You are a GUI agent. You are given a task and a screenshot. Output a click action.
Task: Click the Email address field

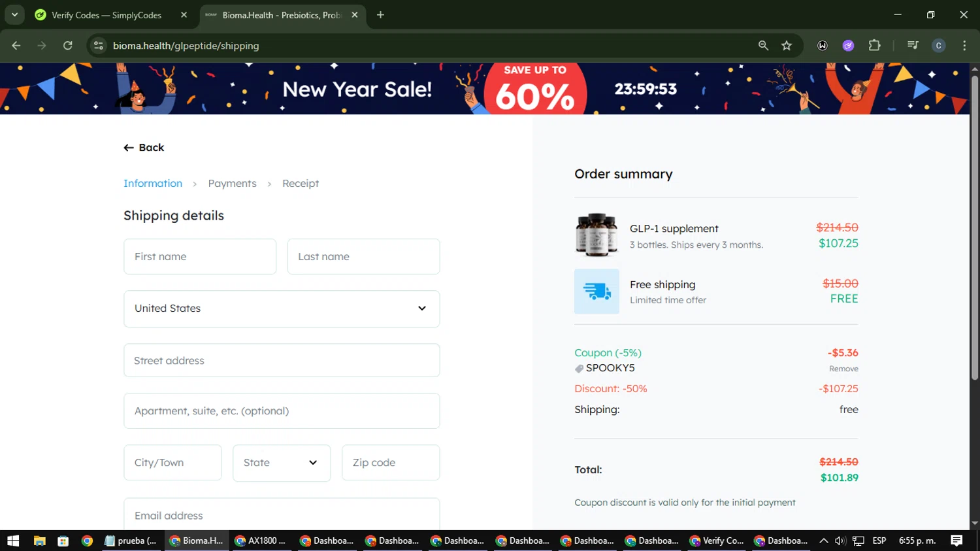point(282,515)
